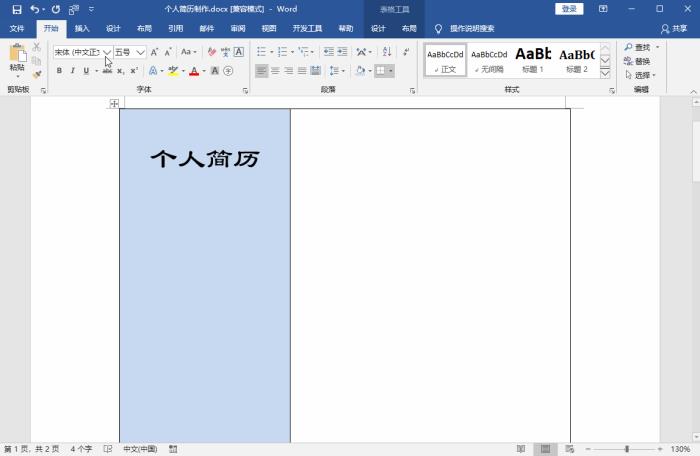Open the font name dropdown
The width and height of the screenshot is (700, 456).
[x=107, y=52]
